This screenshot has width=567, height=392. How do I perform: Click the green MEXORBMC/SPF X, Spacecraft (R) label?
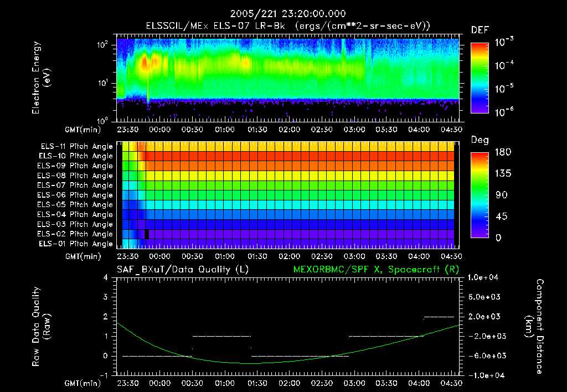pos(376,270)
